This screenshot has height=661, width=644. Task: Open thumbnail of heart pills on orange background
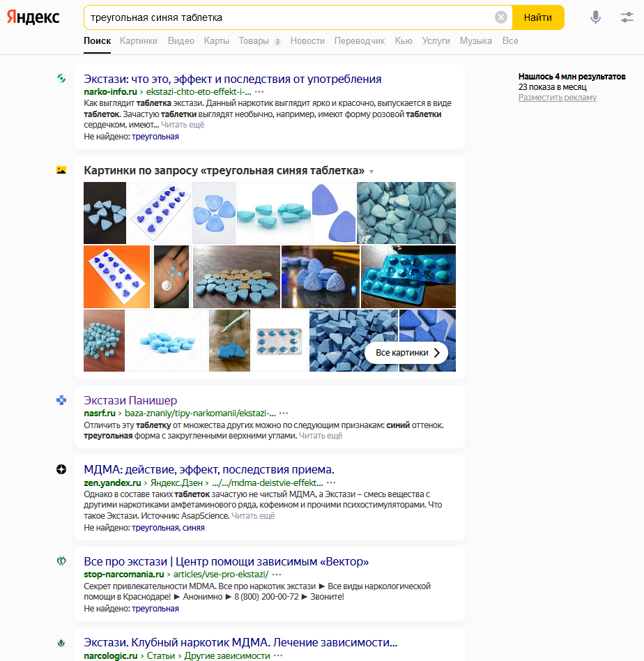tap(117, 277)
